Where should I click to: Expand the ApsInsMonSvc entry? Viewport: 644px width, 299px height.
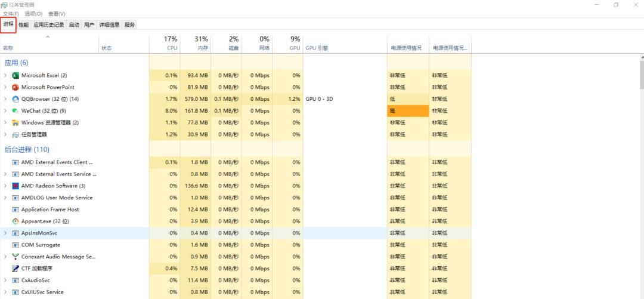pyautogui.click(x=5, y=233)
